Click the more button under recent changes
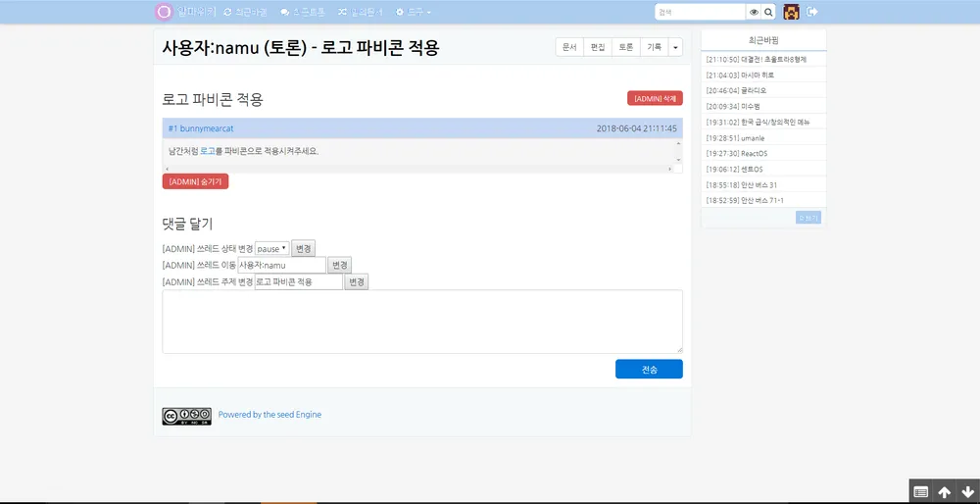980x504 pixels. (808, 218)
